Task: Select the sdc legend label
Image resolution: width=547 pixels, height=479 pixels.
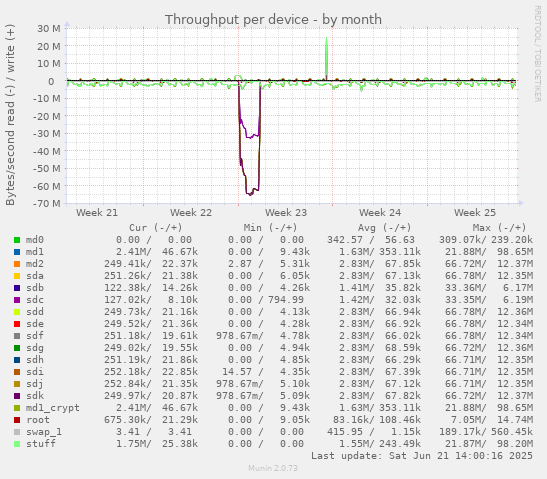Action: coord(35,300)
